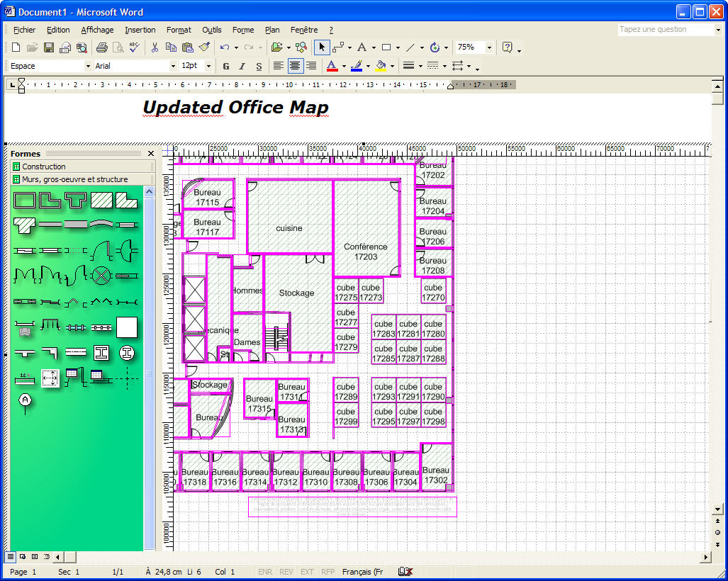Open the Arial font dropdown

173,66
